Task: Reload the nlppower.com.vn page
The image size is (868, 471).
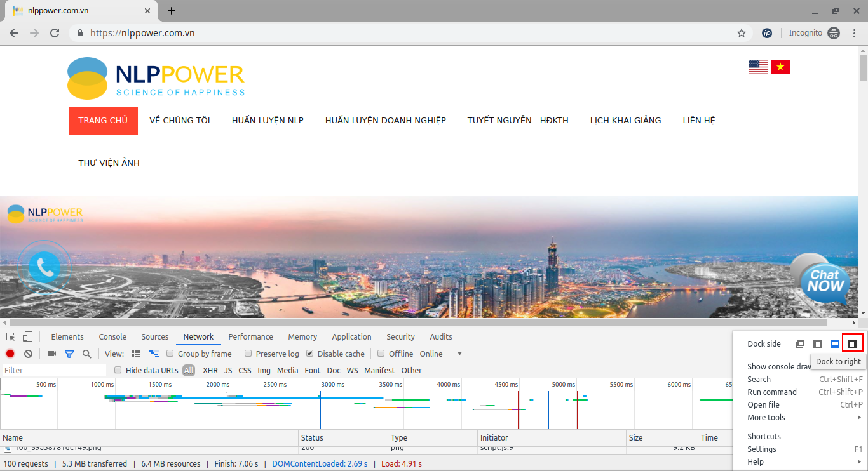Action: [x=55, y=33]
